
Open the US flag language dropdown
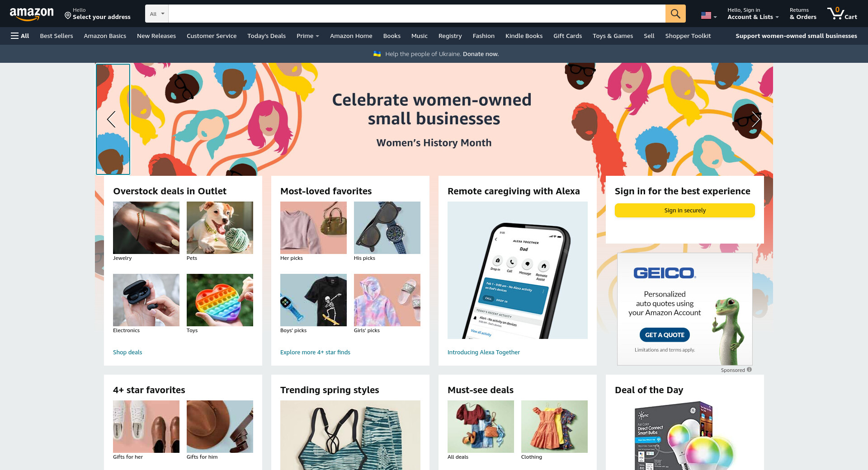click(x=708, y=15)
